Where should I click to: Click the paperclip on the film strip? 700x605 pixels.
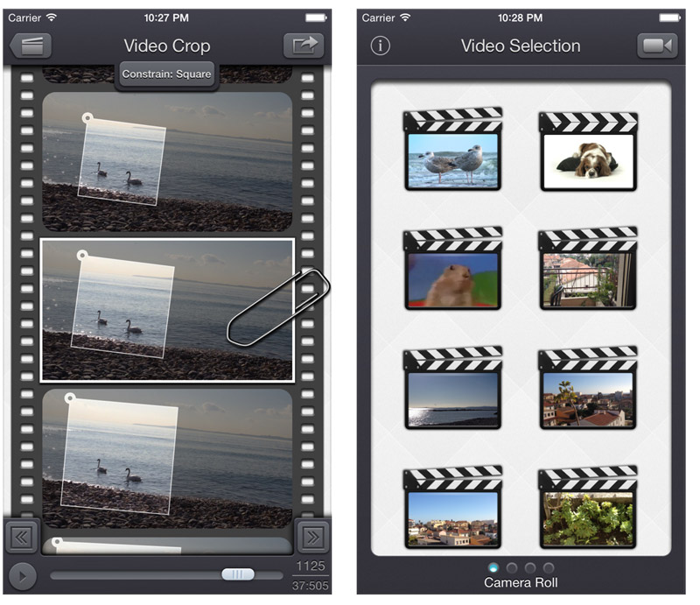click(278, 306)
